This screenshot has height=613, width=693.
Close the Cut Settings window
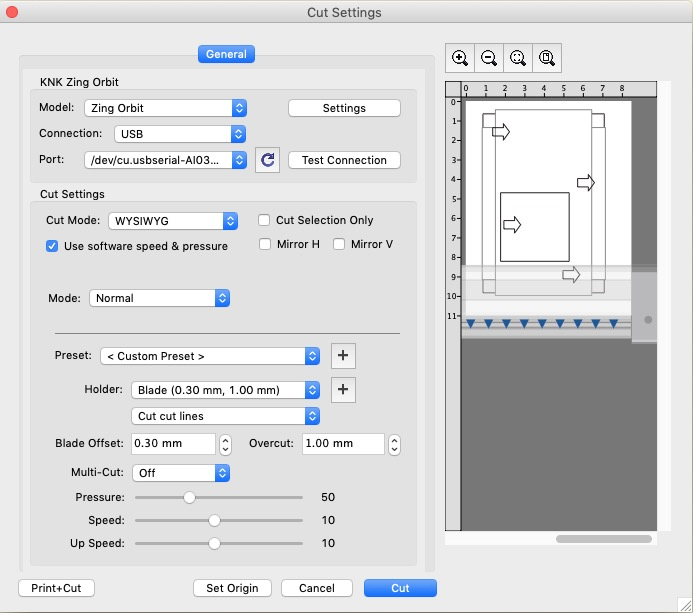(x=12, y=12)
